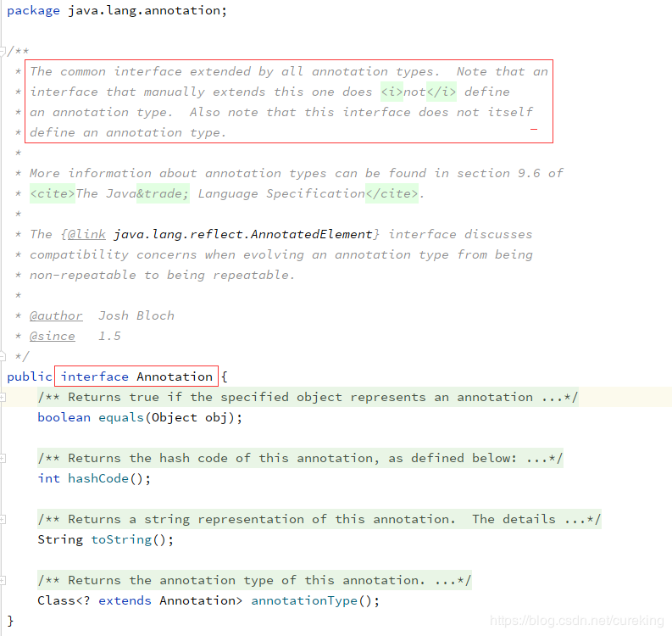Image resolution: width=672 pixels, height=636 pixels.
Task: Select the Annotation interface name in declaration
Action: (x=175, y=377)
